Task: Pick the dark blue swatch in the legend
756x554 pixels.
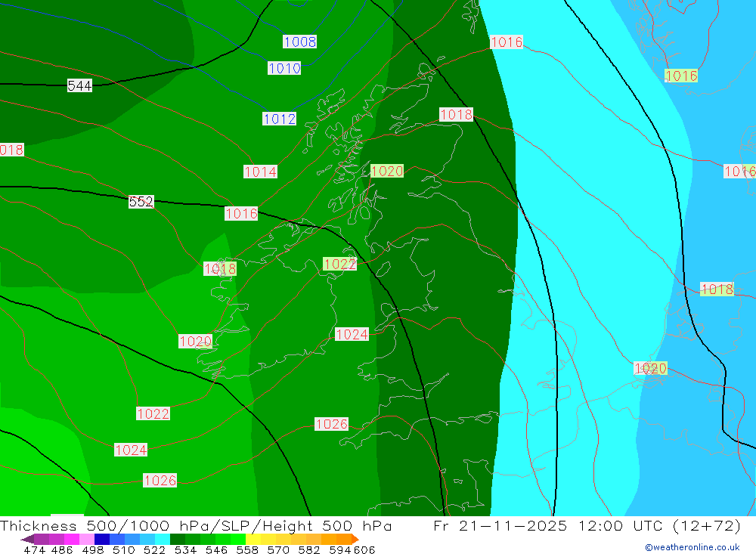Action: [x=102, y=539]
